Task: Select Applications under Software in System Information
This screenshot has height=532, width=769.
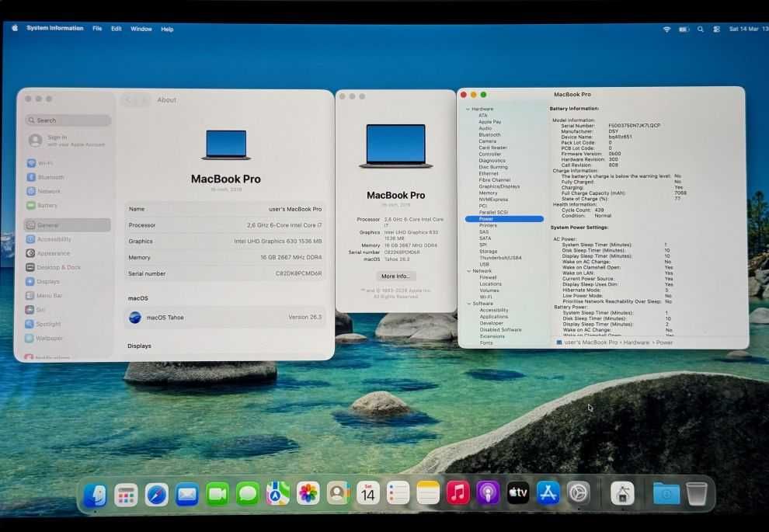Action: [494, 316]
